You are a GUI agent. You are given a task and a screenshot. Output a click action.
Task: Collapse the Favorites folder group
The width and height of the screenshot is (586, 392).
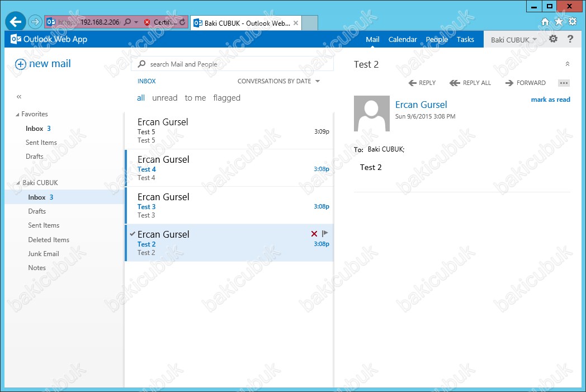[x=17, y=115]
